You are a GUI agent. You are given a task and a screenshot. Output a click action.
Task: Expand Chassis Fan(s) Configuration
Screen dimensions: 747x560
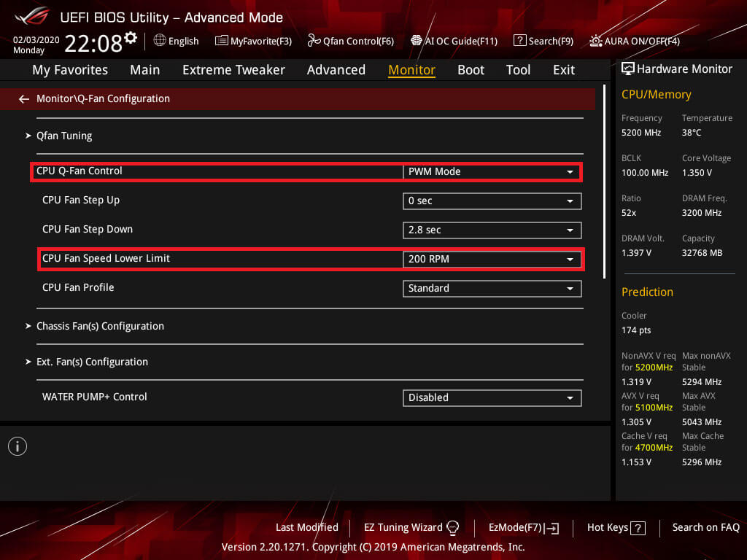(x=100, y=326)
